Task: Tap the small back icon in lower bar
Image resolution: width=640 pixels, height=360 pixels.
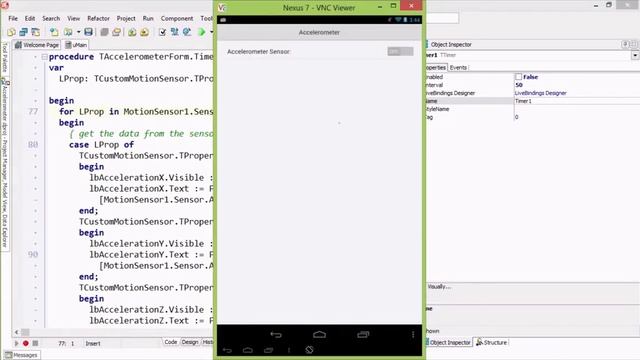Action: 227,350
